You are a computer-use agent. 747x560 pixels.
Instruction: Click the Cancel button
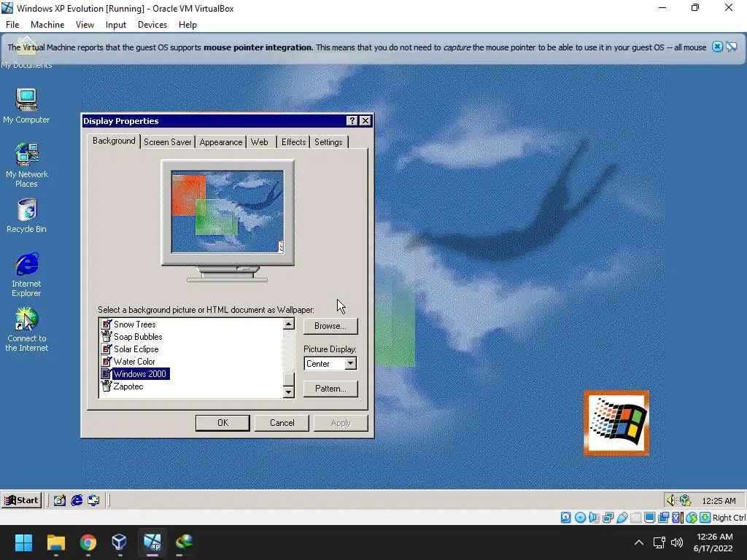click(282, 423)
